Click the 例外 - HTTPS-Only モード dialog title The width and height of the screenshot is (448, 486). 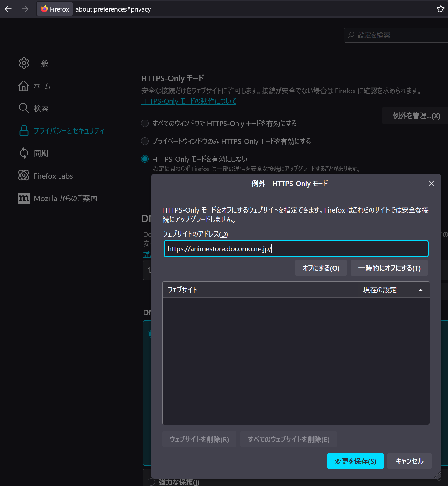point(290,183)
